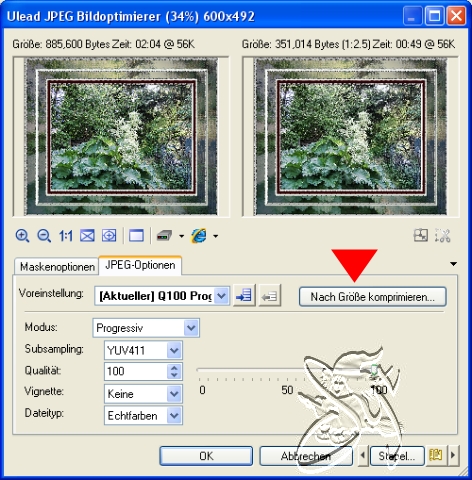Increase Qualität value with the up stepper
The image size is (472, 480).
pyautogui.click(x=174, y=368)
